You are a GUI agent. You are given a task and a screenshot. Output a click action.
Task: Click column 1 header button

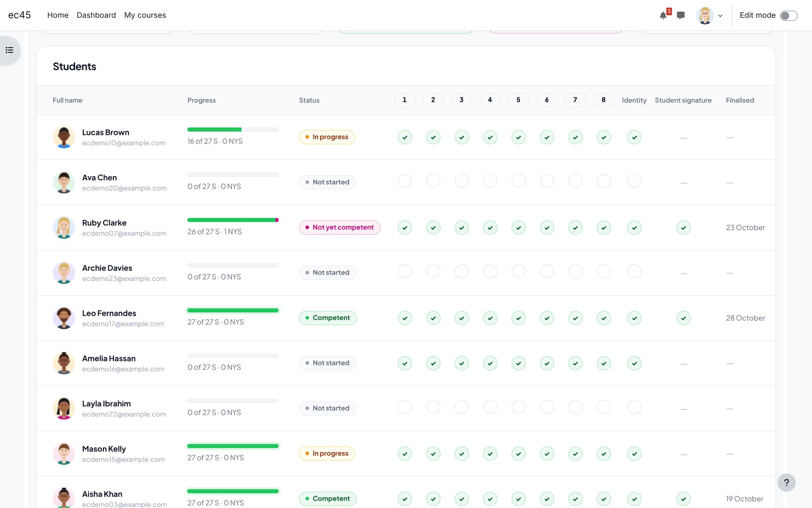(405, 100)
